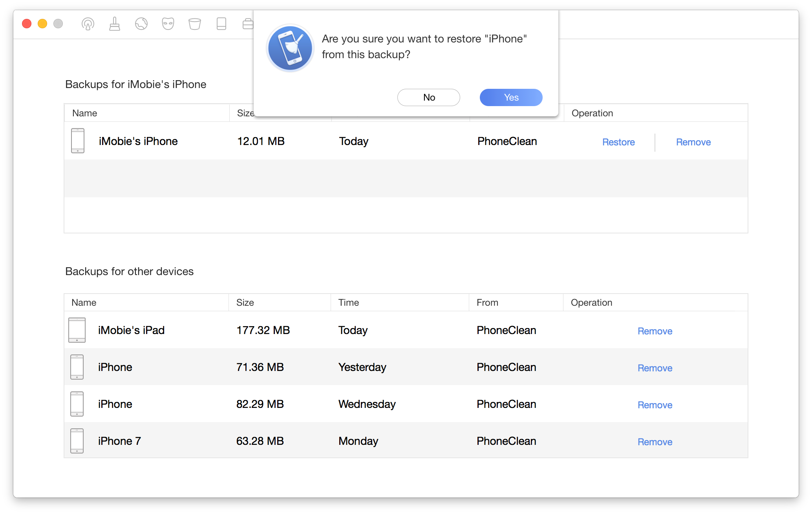Click "PhoneClean" in iPhone 7 row

click(507, 441)
